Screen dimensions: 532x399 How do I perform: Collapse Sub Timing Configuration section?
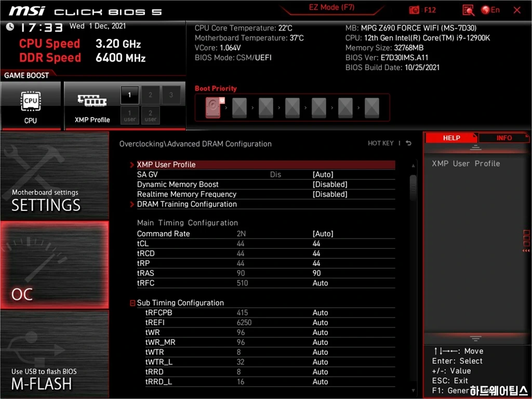coord(132,303)
